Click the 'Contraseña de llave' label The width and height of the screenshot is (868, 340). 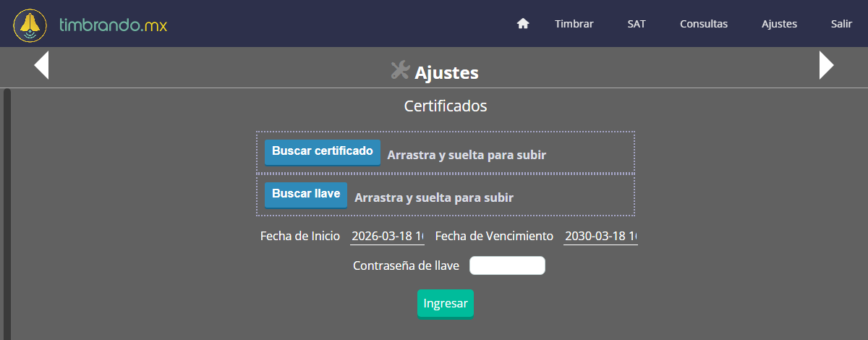406,265
